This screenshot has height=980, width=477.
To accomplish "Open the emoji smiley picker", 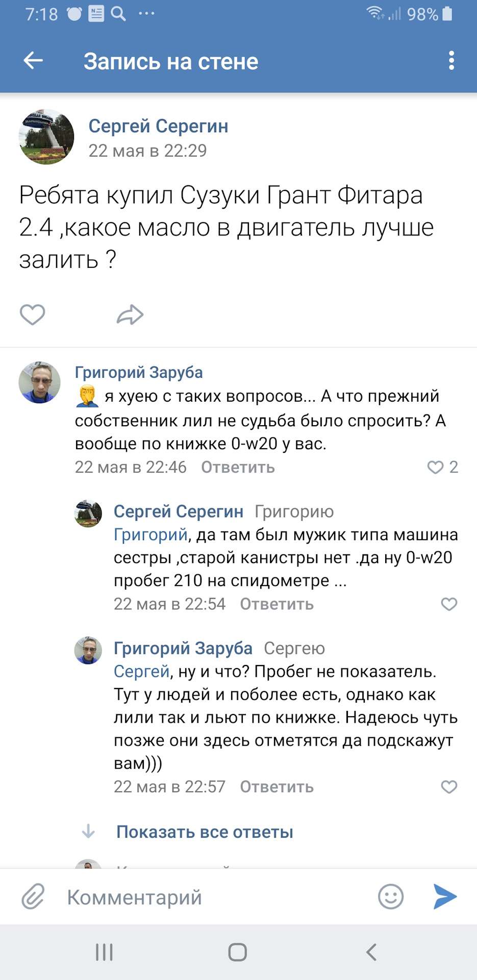I will coord(391,896).
